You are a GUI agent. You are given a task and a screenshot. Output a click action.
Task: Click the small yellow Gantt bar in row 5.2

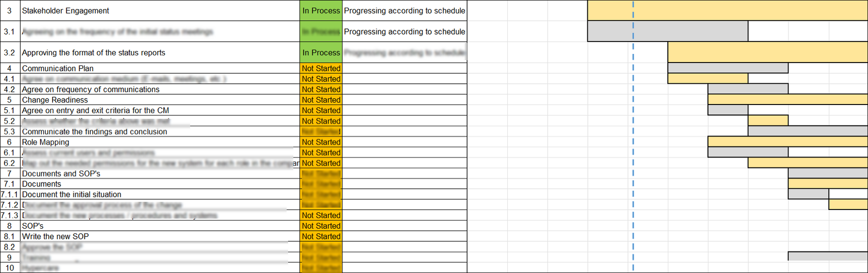pos(768,120)
